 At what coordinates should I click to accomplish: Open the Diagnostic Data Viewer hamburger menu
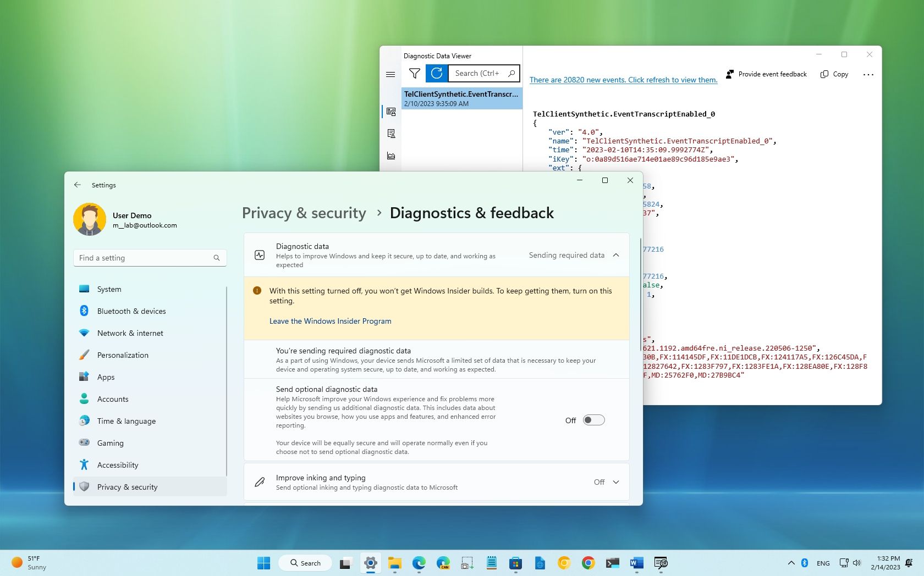pos(391,74)
